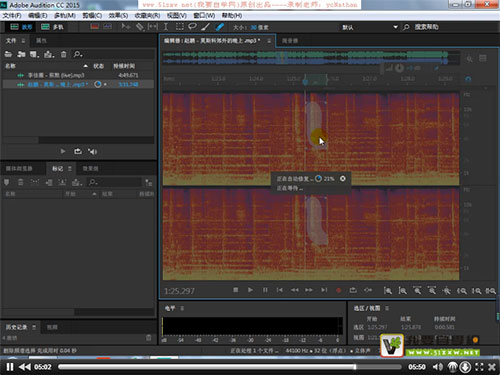This screenshot has width=500, height=375.
Task: Open the Markers panel search dropdown
Action: click(93, 182)
